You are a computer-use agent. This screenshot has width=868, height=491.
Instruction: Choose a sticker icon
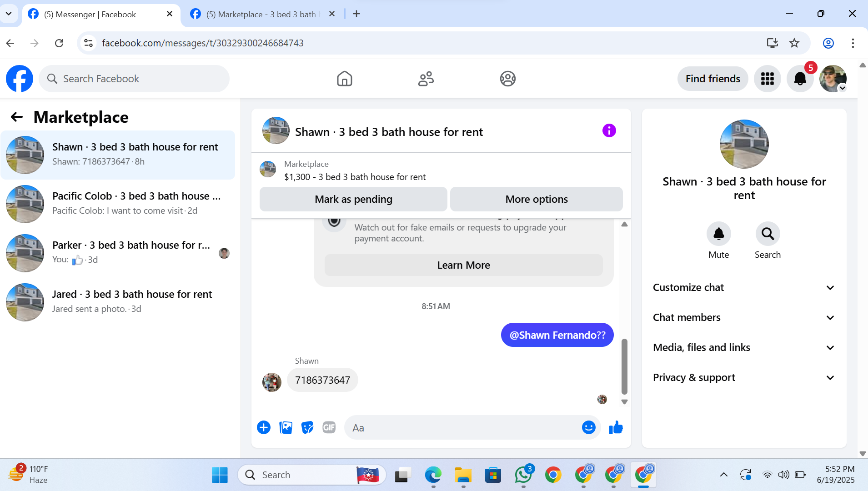click(x=307, y=427)
